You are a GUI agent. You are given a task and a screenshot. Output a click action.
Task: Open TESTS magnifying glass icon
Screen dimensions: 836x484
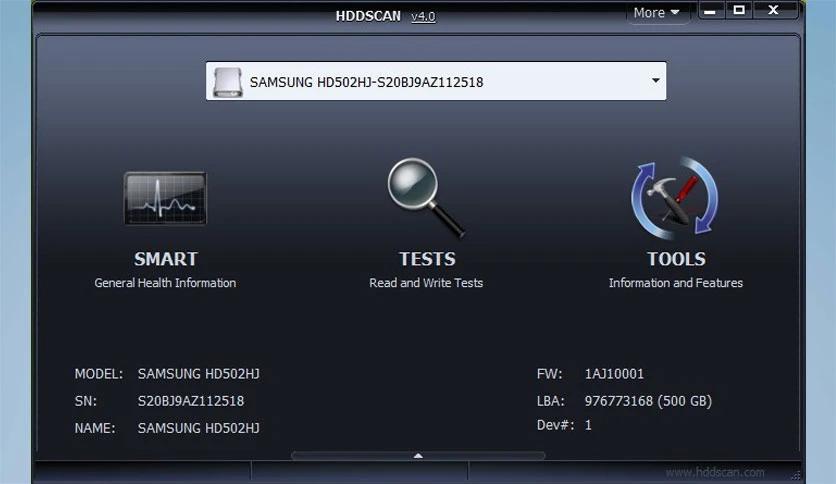[x=426, y=197]
